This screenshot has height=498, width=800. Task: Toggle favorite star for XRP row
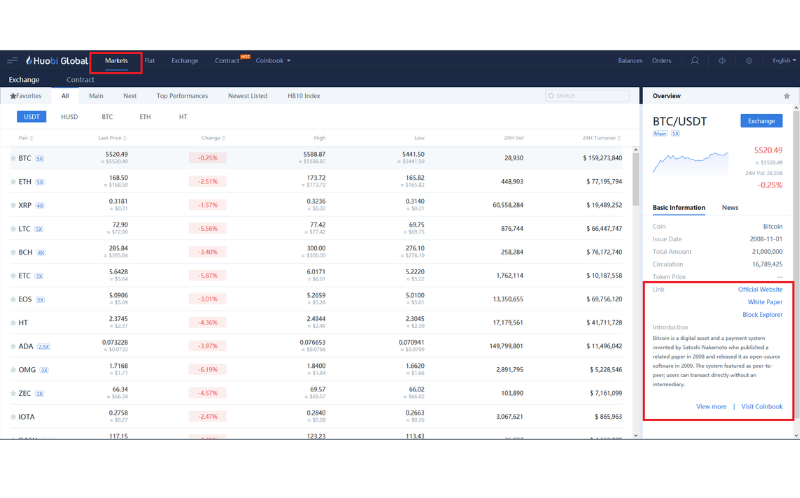(x=13, y=205)
